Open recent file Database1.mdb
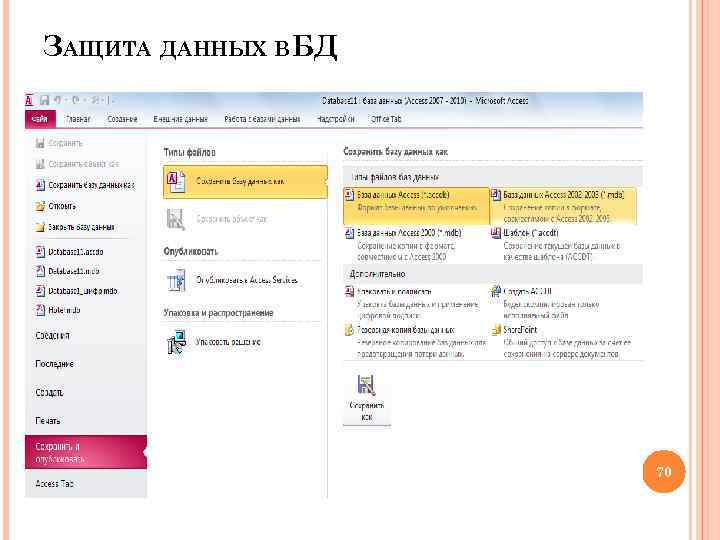Viewport: 720px width, 540px height. [68, 271]
